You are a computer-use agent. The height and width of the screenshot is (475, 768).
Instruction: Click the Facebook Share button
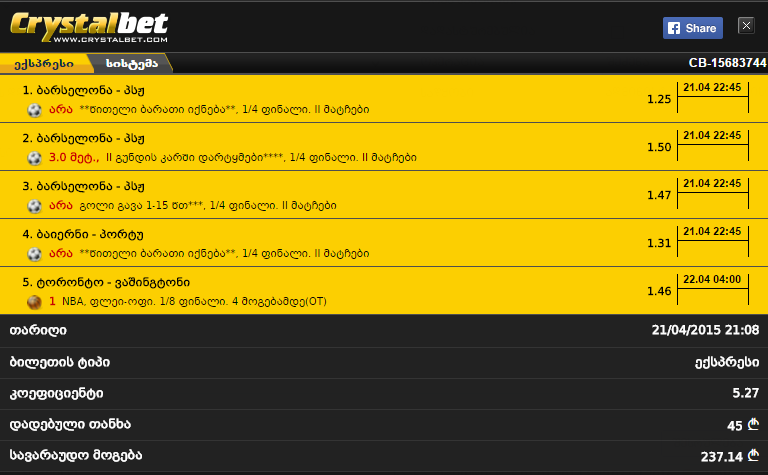(x=693, y=28)
